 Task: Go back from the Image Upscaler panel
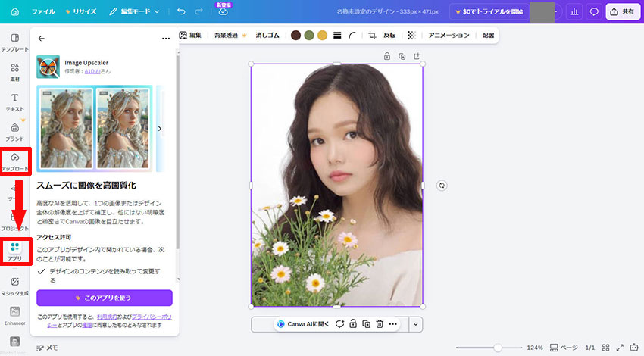tap(41, 38)
